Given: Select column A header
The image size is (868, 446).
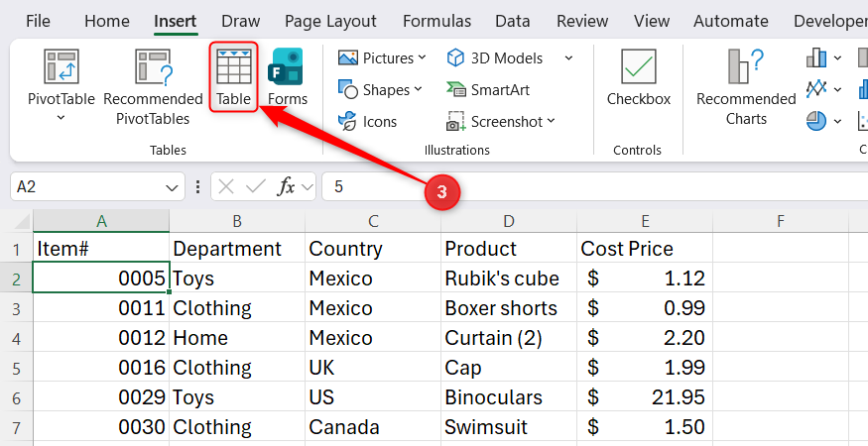Looking at the screenshot, I should [x=101, y=221].
